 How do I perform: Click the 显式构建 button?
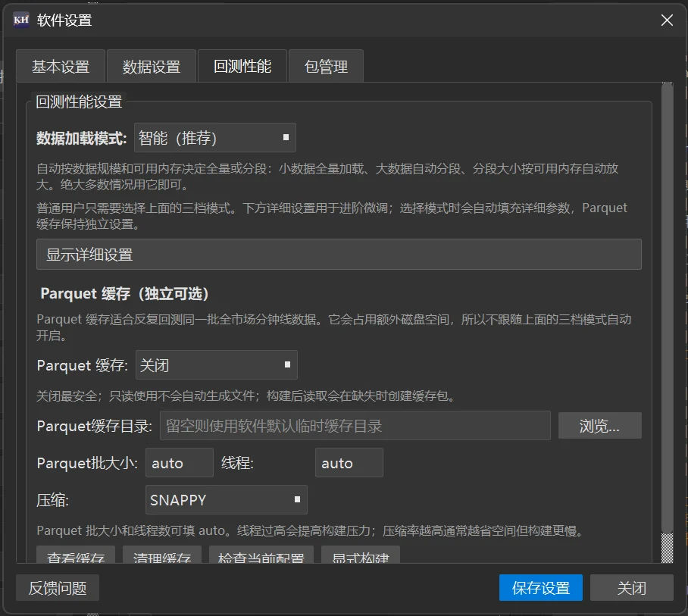[x=361, y=555]
